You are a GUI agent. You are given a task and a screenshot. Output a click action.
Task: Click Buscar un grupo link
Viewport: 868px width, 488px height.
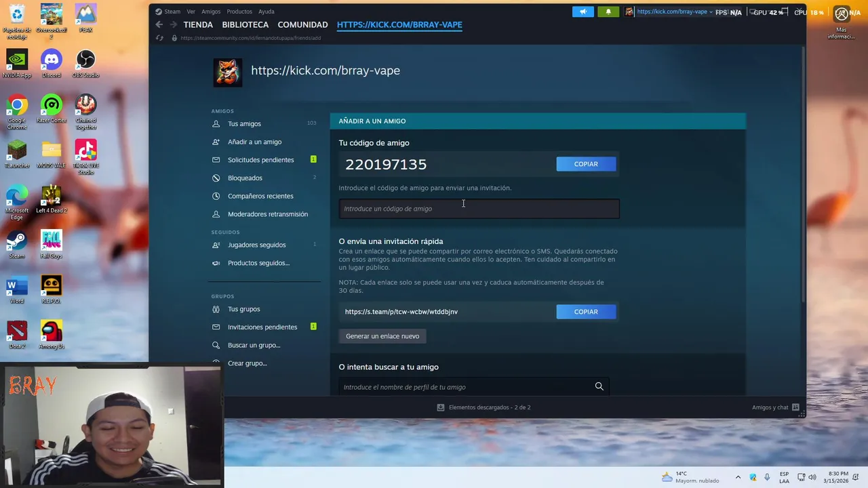(x=254, y=345)
